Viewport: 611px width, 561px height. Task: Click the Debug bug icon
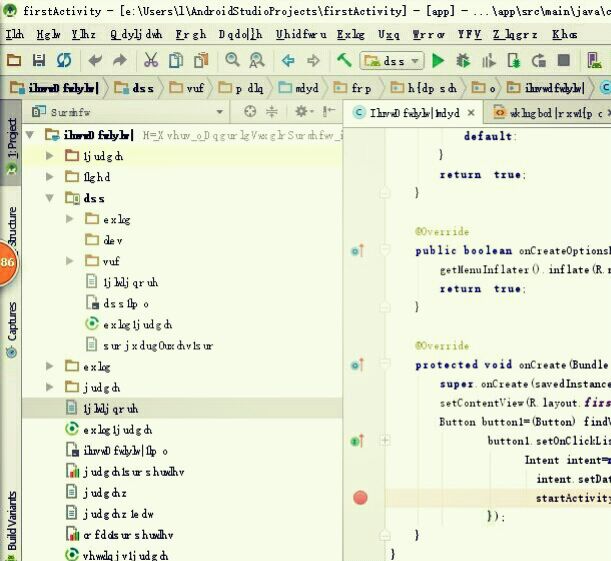pyautogui.click(x=463, y=61)
